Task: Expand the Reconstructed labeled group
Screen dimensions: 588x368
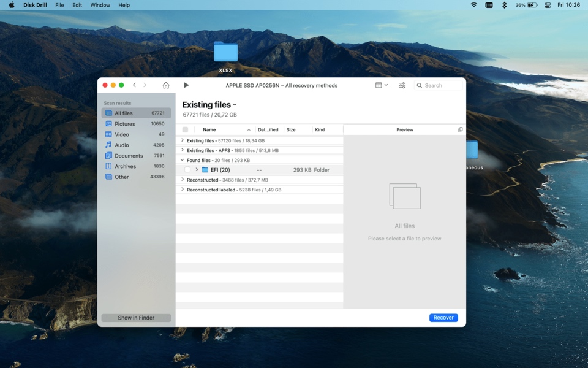Action: tap(183, 190)
